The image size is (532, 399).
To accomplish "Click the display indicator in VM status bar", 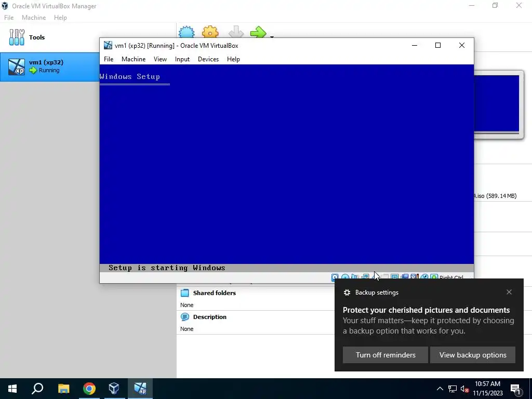I will tap(395, 277).
